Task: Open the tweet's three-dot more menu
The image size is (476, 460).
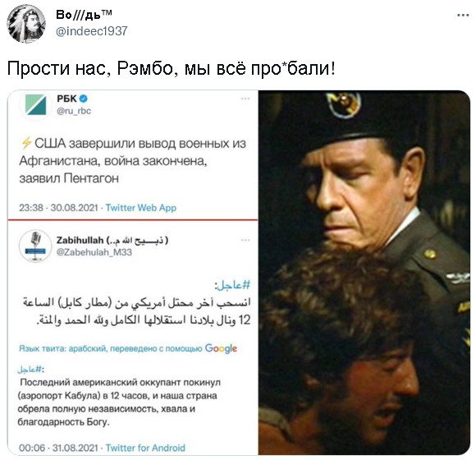Action: tap(463, 15)
